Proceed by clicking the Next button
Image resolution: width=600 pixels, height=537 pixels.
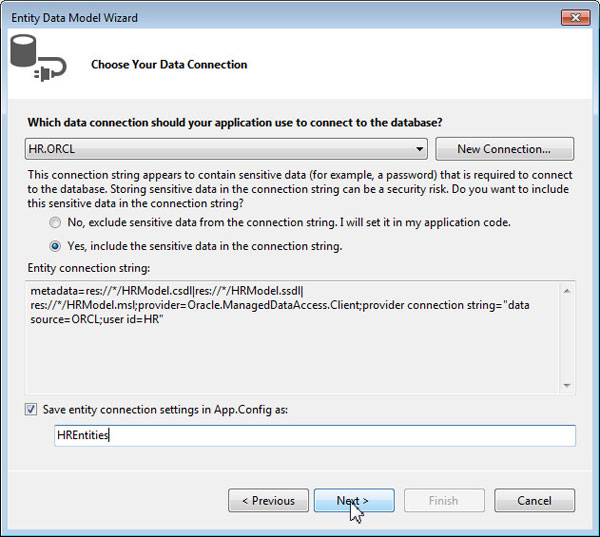353,501
